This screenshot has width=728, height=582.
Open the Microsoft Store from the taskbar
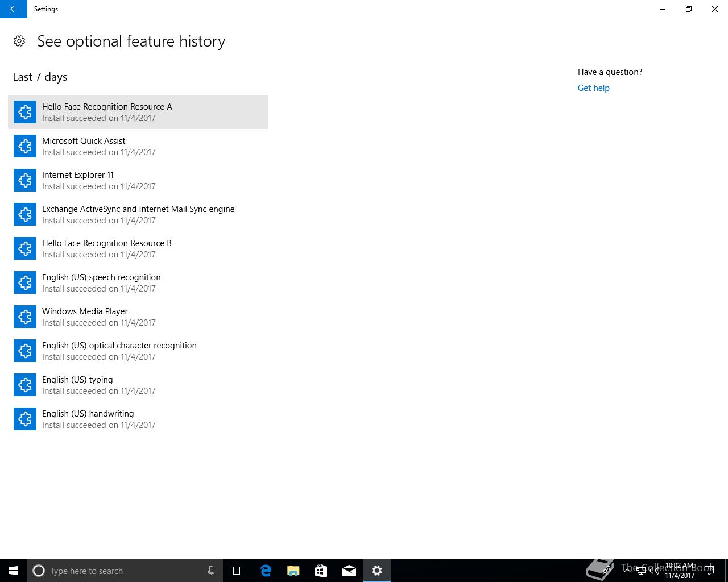(x=321, y=571)
